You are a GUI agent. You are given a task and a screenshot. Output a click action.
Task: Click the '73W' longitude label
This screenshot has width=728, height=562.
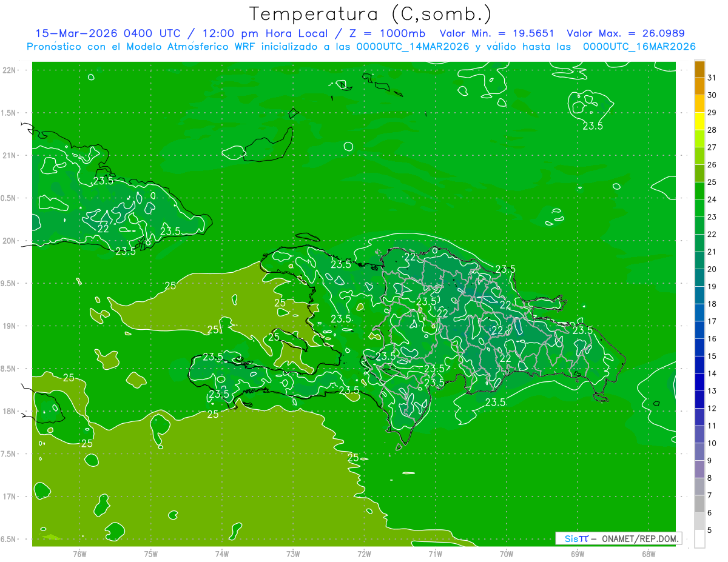[293, 554]
